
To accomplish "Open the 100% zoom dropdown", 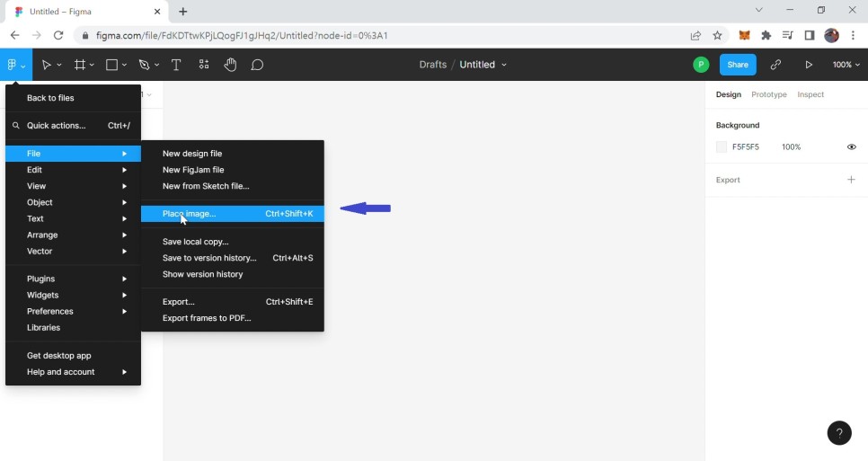I will 846,65.
